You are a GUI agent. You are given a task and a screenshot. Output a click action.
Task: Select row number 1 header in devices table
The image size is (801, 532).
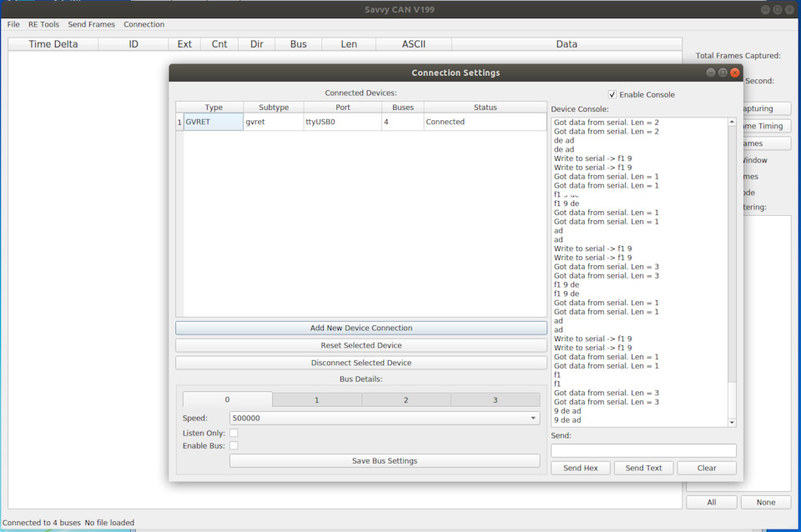pyautogui.click(x=179, y=122)
